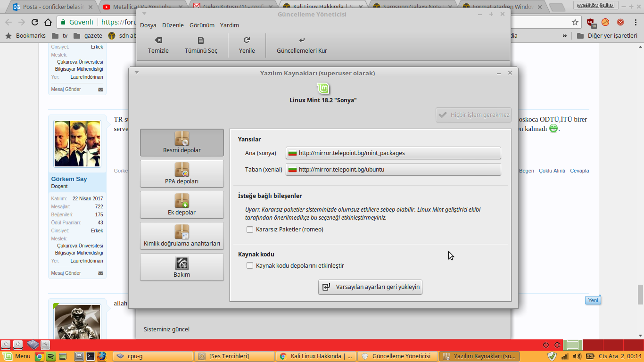Enable Kararsız Paketler (romeo) checkbox

coord(250,230)
